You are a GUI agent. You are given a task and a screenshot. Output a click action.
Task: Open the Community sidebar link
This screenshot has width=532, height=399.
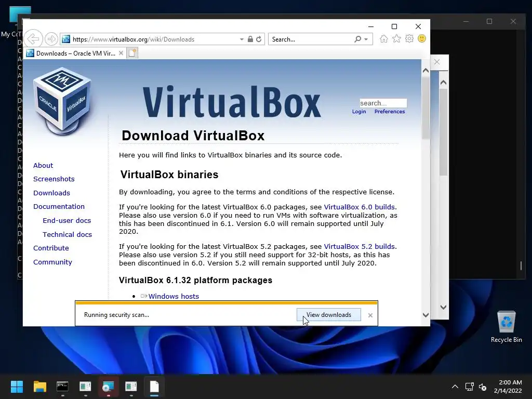(52, 262)
